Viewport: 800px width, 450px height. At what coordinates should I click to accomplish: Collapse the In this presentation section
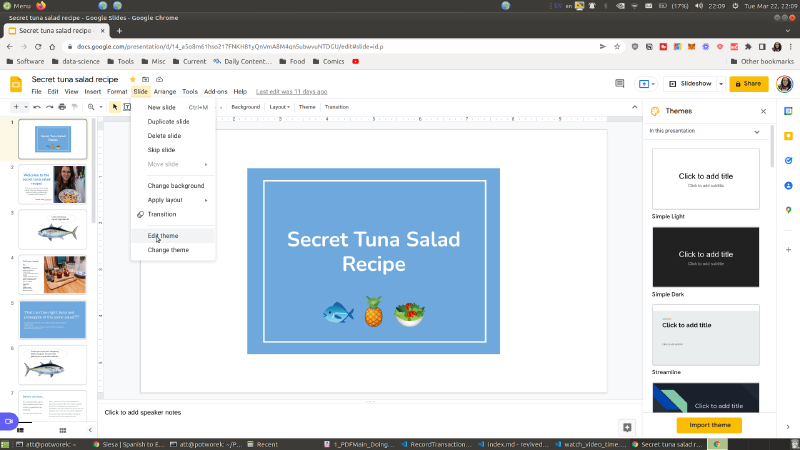(x=757, y=131)
